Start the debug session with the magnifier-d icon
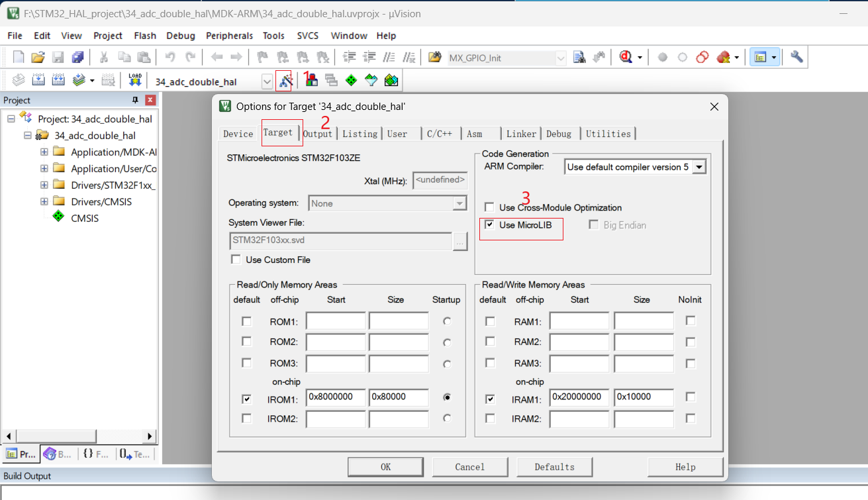Screen dimensions: 868x500 626,58
